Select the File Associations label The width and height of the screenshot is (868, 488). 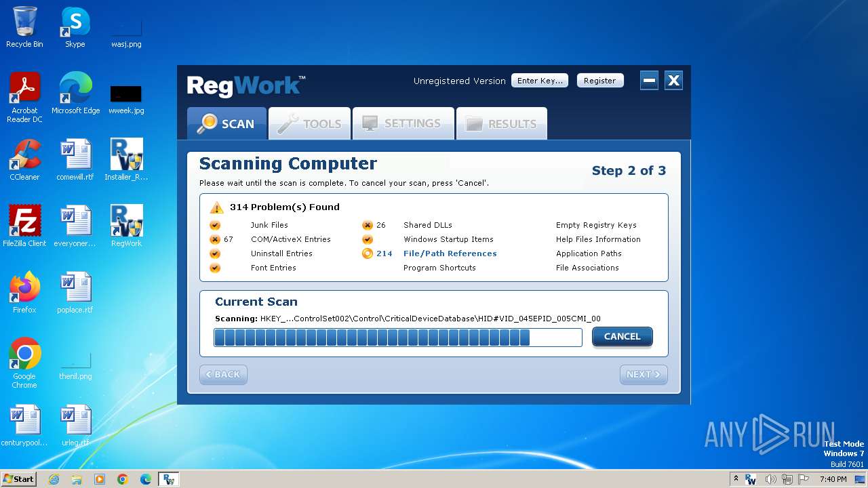pyautogui.click(x=587, y=268)
